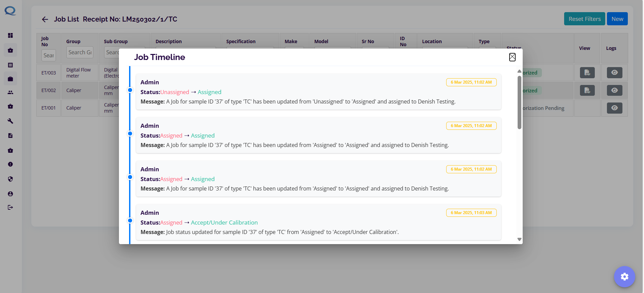Viewport: 644px width, 293px height.
Task: Close the Job Timeline dialog
Action: 512,57
